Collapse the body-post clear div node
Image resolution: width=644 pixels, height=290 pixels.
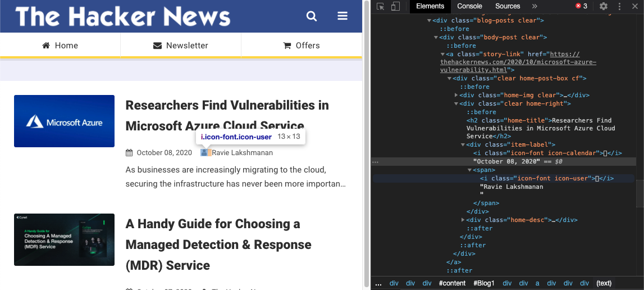(436, 38)
